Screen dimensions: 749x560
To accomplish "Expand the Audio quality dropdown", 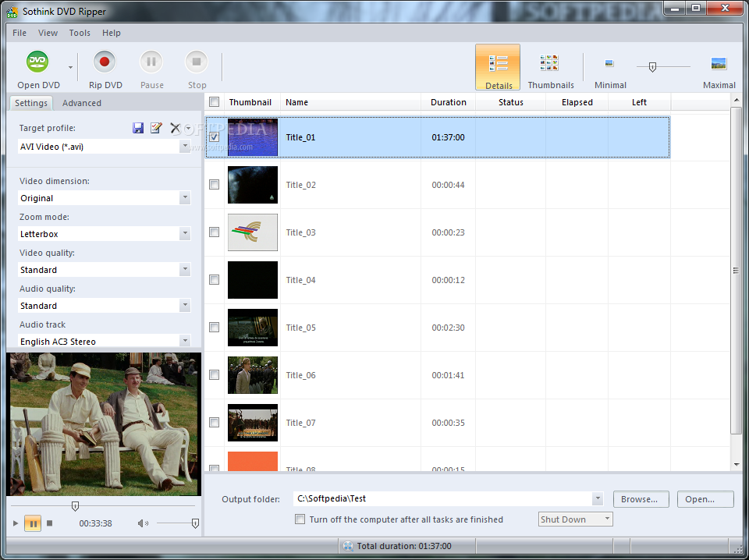I will [185, 305].
